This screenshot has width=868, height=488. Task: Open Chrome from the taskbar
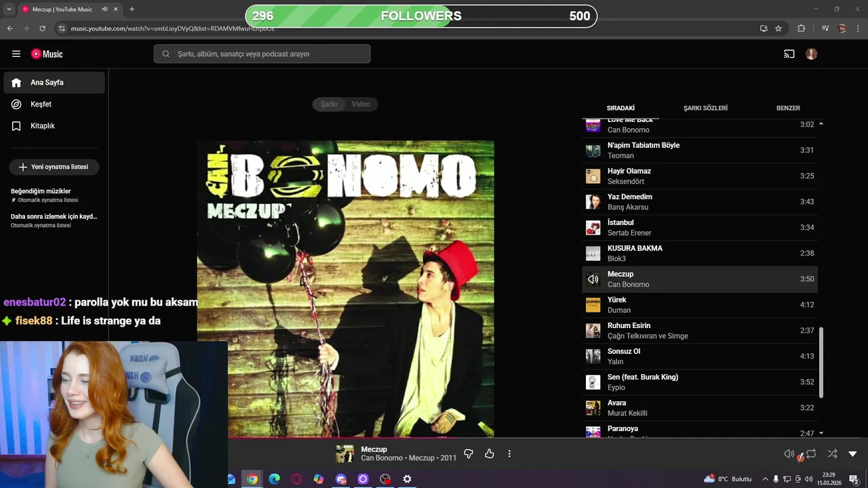coord(252,479)
